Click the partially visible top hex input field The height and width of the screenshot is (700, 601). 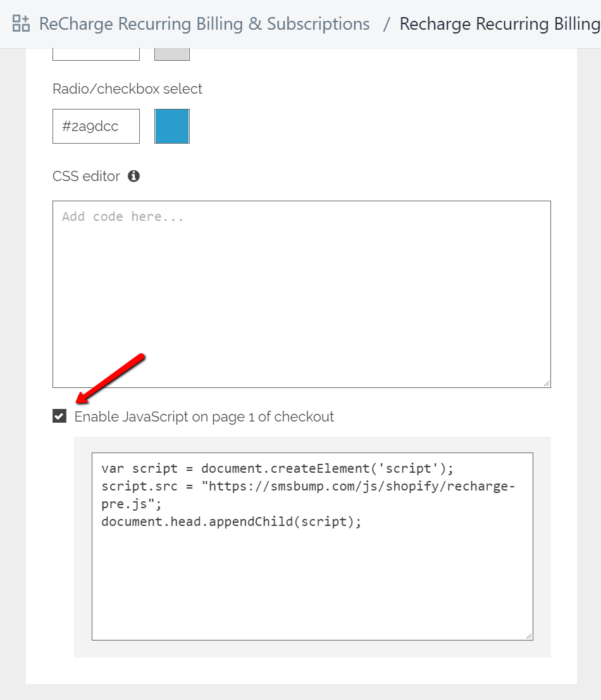coord(96,54)
